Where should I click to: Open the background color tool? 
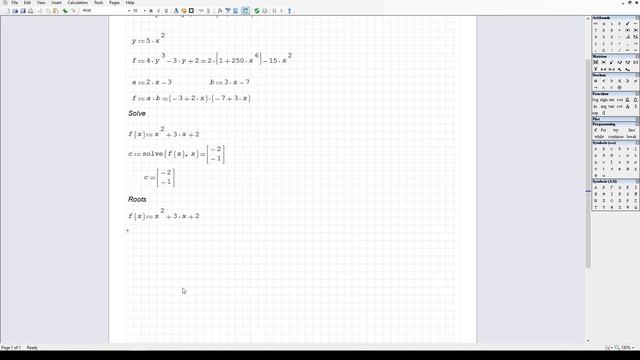[184, 11]
